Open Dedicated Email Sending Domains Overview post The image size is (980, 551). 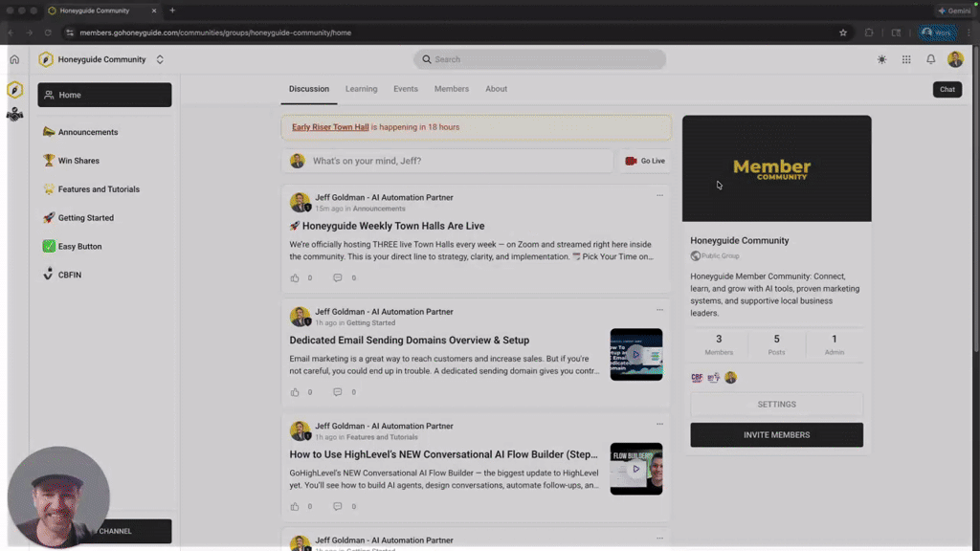410,341
